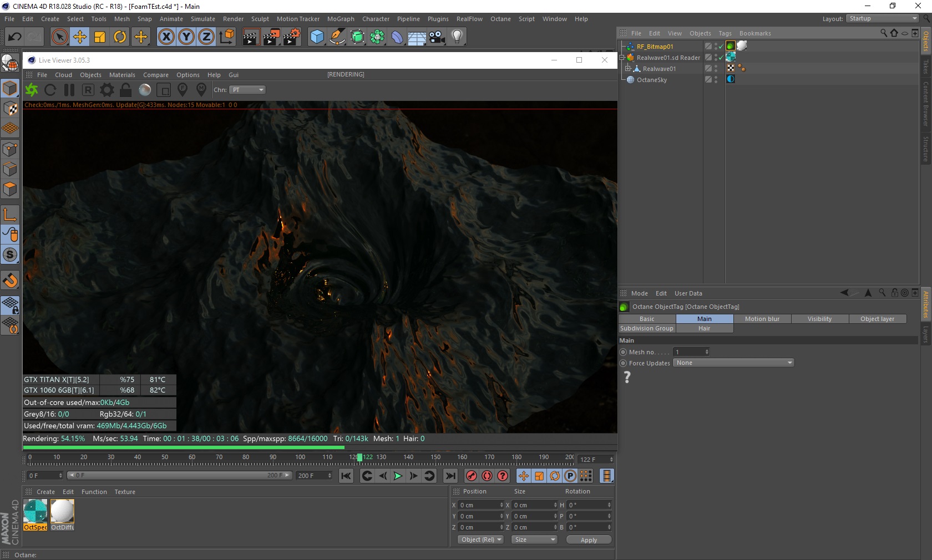Select the OctSpec material thumbnail
932x560 pixels.
point(36,511)
